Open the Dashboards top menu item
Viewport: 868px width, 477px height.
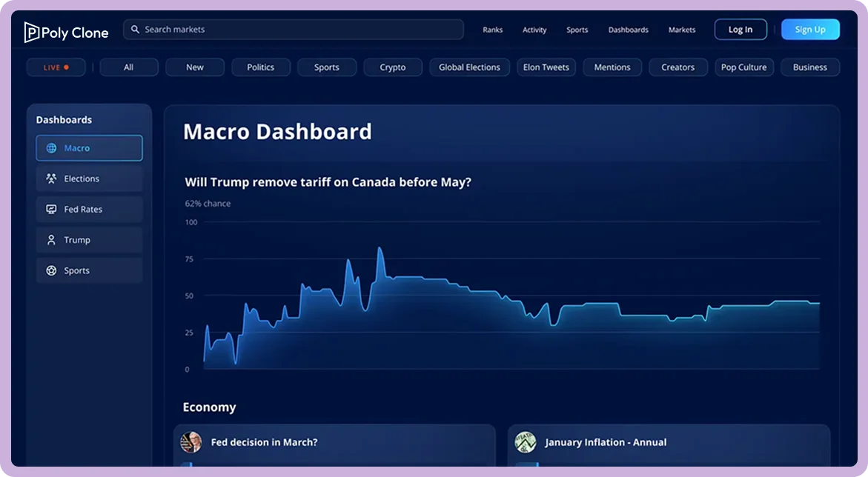[x=629, y=30]
